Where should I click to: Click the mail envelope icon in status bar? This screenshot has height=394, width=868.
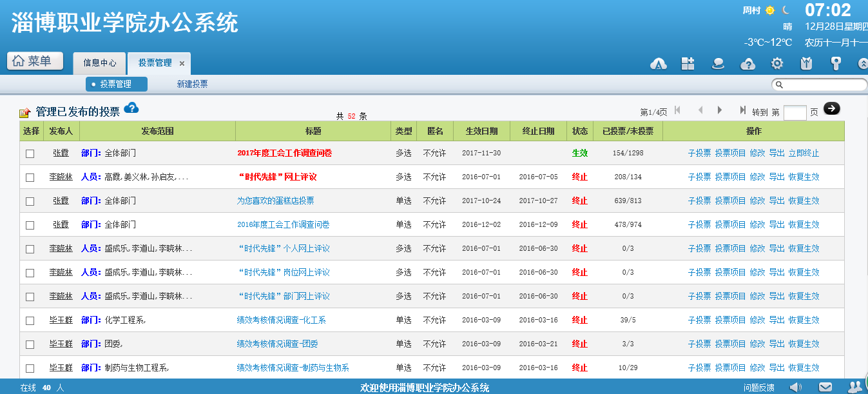point(825,387)
